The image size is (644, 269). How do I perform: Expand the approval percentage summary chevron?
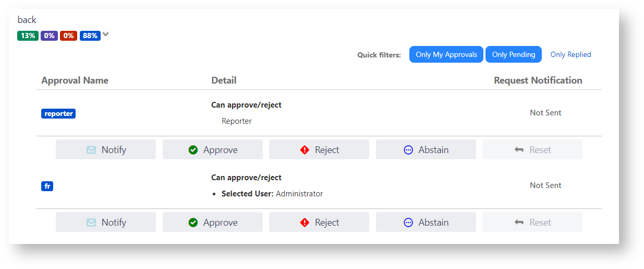click(106, 34)
